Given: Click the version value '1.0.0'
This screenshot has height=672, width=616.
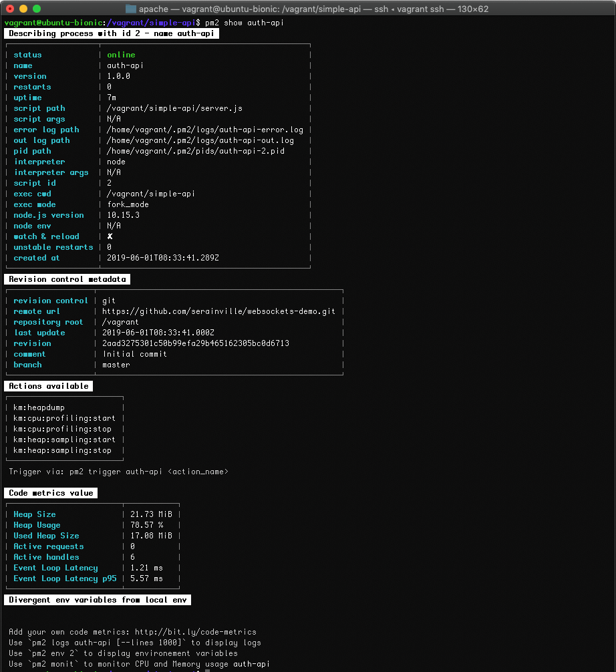Looking at the screenshot, I should [118, 76].
